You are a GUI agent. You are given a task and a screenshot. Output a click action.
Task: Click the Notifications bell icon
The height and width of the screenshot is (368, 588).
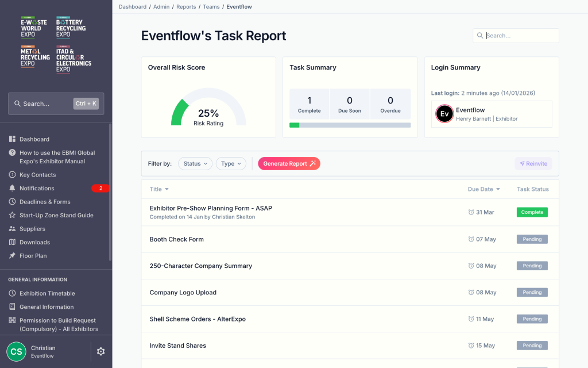pos(13,189)
